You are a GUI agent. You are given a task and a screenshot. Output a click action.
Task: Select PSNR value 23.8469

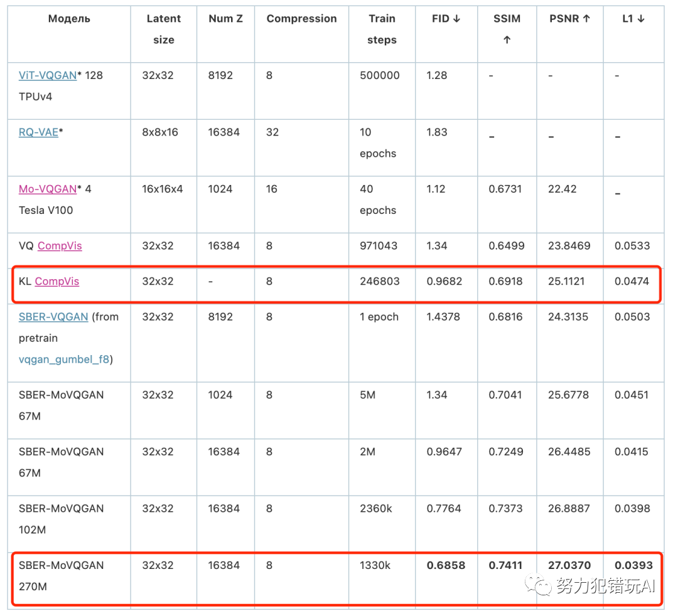tap(569, 246)
